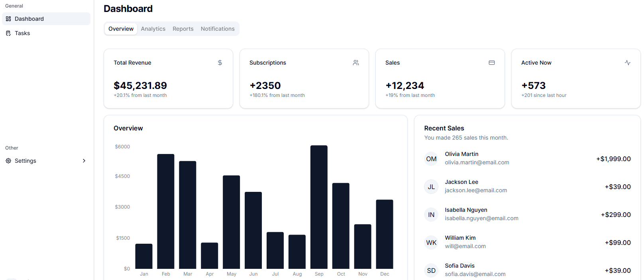The height and width of the screenshot is (280, 644).
Task: Click the users icon in Subscriptions card
Action: [356, 63]
